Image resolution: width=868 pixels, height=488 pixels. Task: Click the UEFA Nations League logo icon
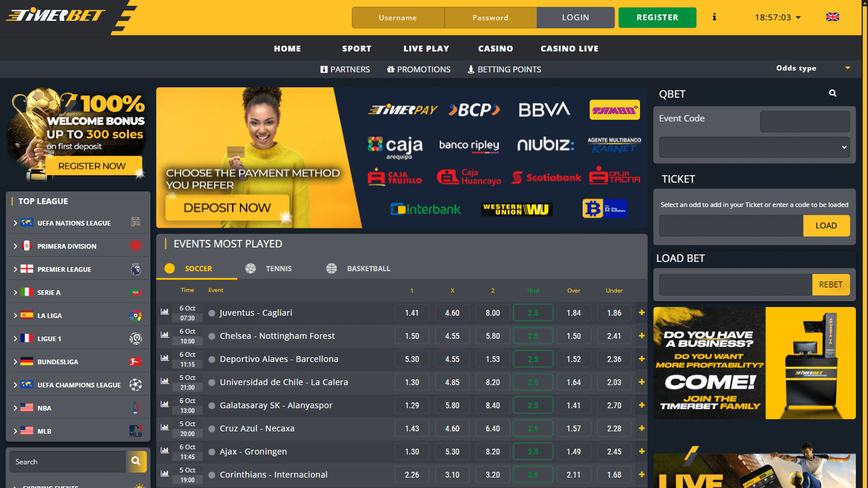click(x=135, y=222)
